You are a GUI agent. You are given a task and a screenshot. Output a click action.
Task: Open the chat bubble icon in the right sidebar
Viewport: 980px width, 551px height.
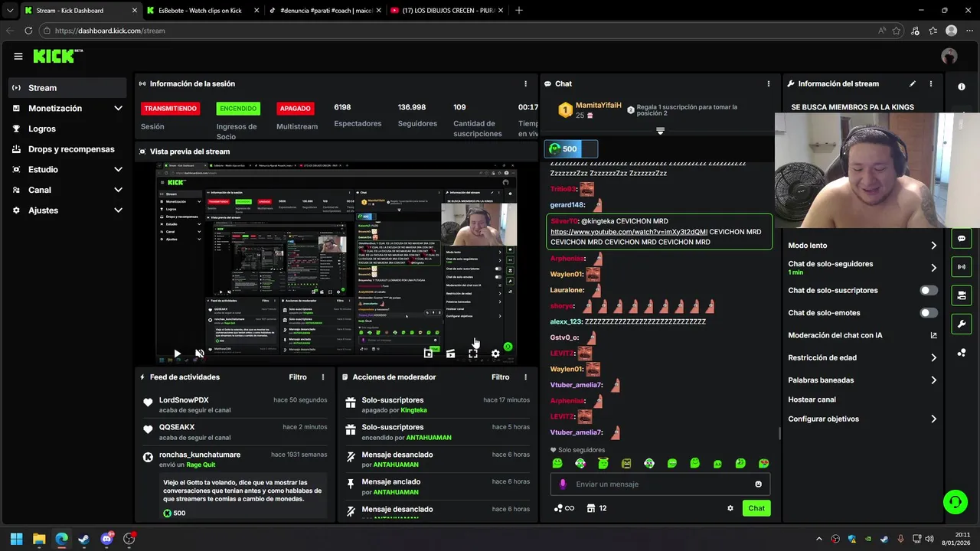[x=962, y=239]
